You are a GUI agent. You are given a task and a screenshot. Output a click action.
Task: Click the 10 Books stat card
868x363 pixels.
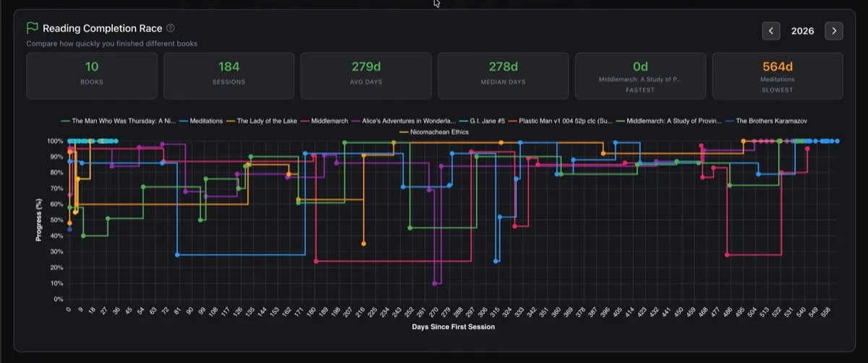(x=92, y=76)
